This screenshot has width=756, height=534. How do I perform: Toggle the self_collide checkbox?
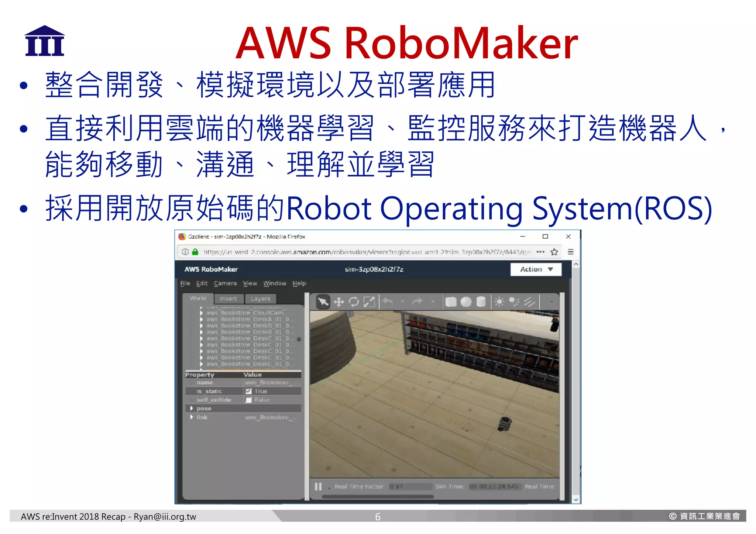[x=248, y=400]
